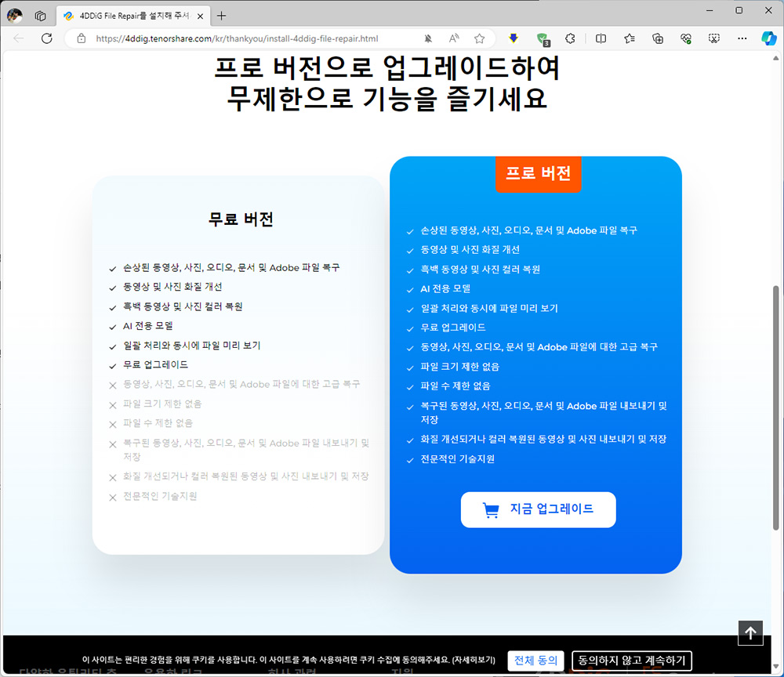Click pro plan '일괄 처리와 동시에 파일 미리 보기'
The image size is (784, 677).
(489, 308)
